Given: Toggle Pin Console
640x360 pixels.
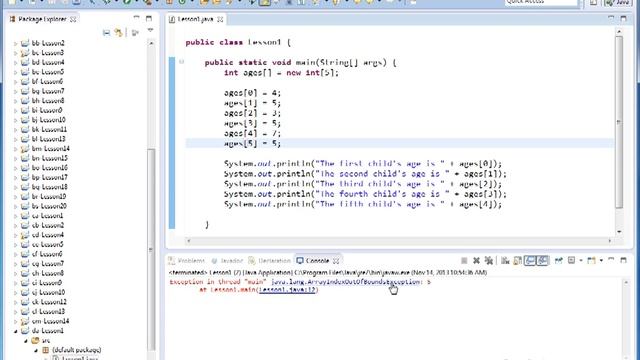Looking at the screenshot, I should coord(558,260).
